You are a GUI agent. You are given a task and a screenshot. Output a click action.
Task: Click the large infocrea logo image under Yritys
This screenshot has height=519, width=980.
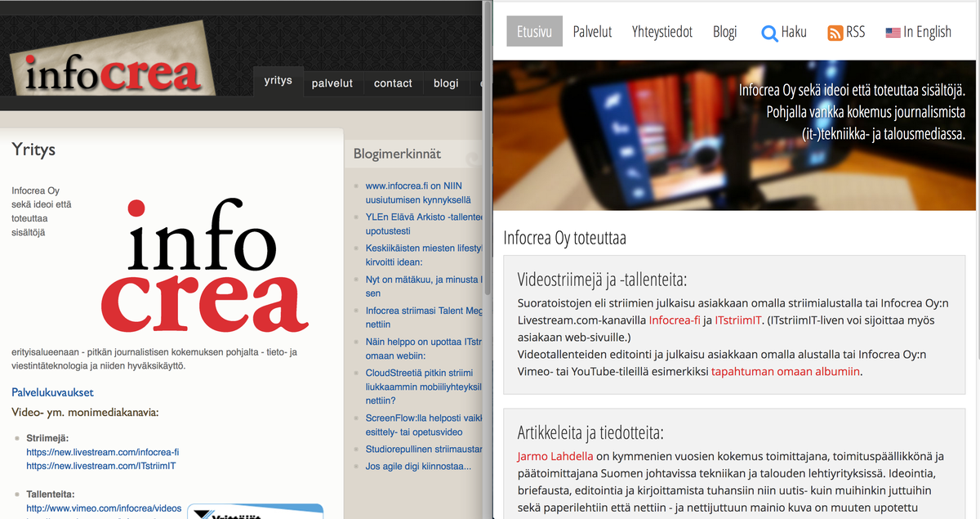pyautogui.click(x=205, y=267)
